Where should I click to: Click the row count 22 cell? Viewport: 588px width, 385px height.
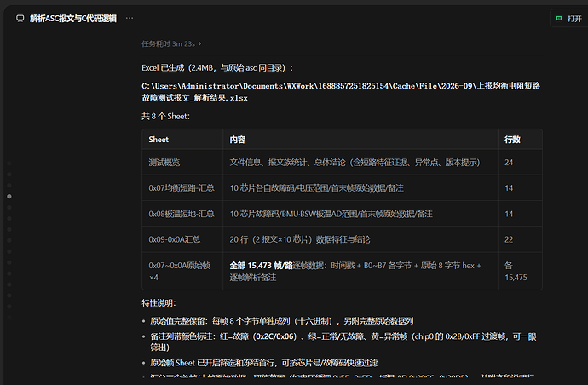520,239
